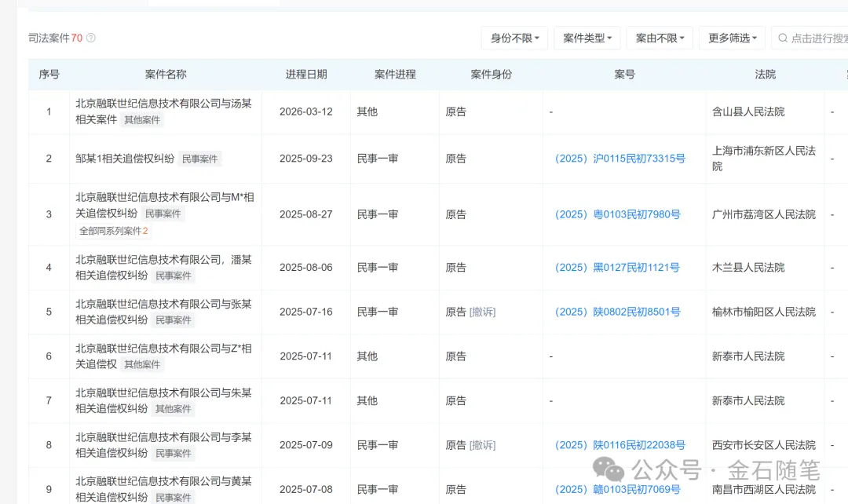Open case number (2025)沪0115民初73315号
The width and height of the screenshot is (848, 504).
[x=620, y=159]
